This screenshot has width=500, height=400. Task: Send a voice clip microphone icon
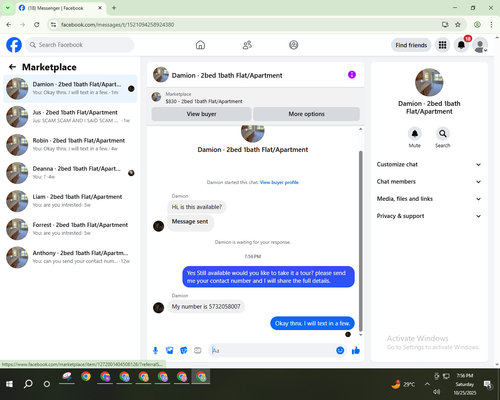point(155,350)
